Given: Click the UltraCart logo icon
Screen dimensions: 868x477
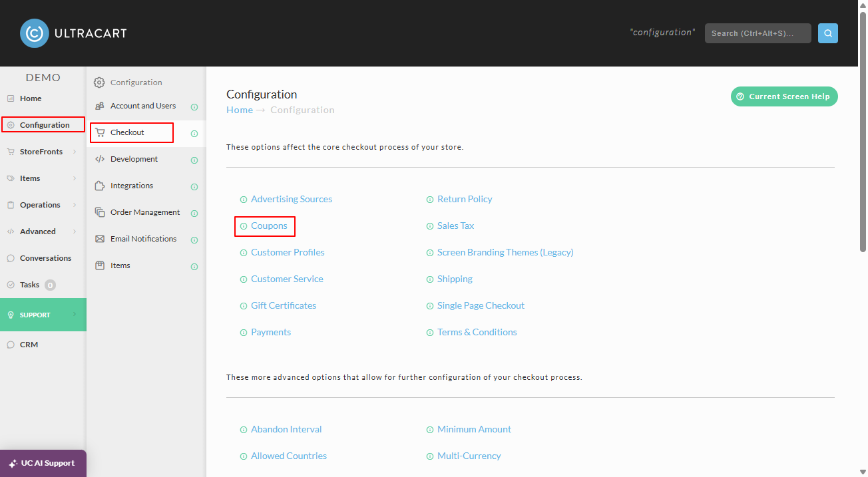Looking at the screenshot, I should pyautogui.click(x=35, y=33).
